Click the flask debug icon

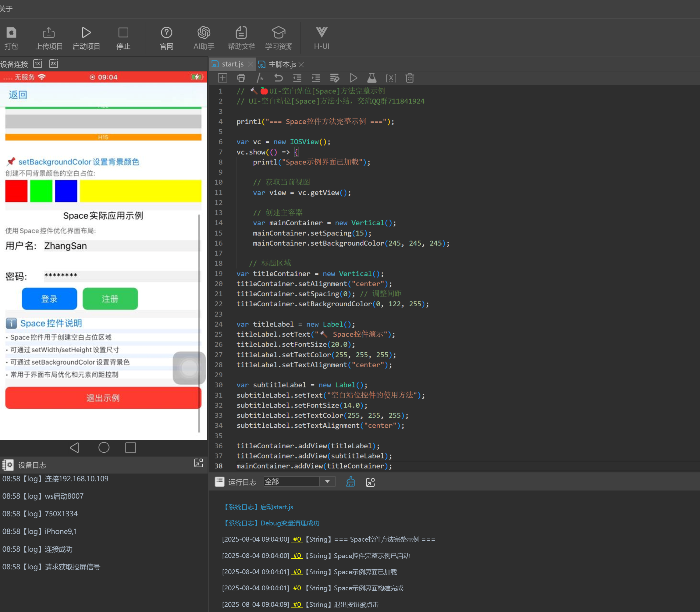click(x=372, y=78)
